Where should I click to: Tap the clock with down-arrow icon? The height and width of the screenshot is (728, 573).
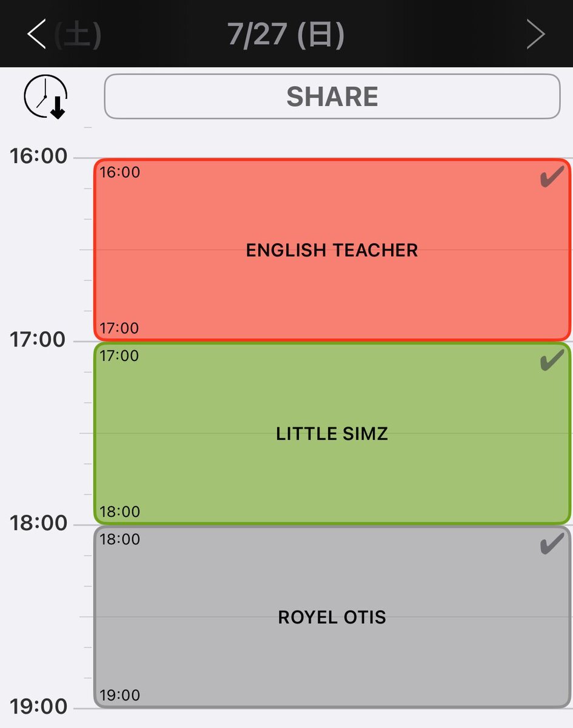point(45,96)
